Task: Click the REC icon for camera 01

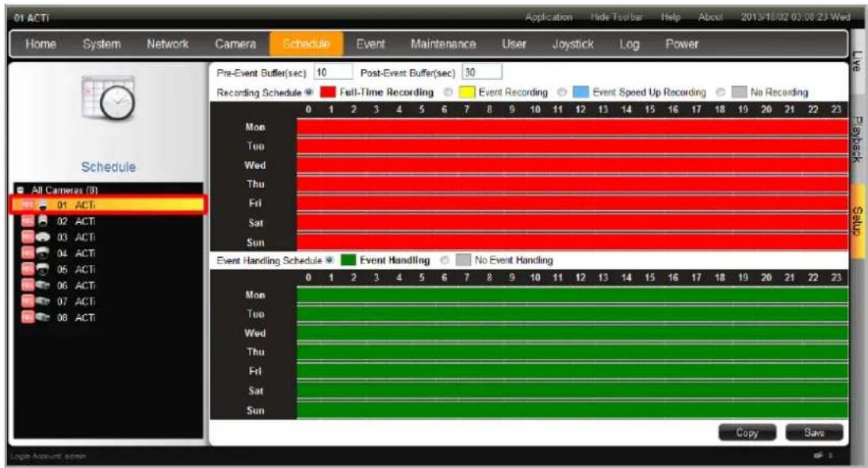Action: pyautogui.click(x=27, y=205)
